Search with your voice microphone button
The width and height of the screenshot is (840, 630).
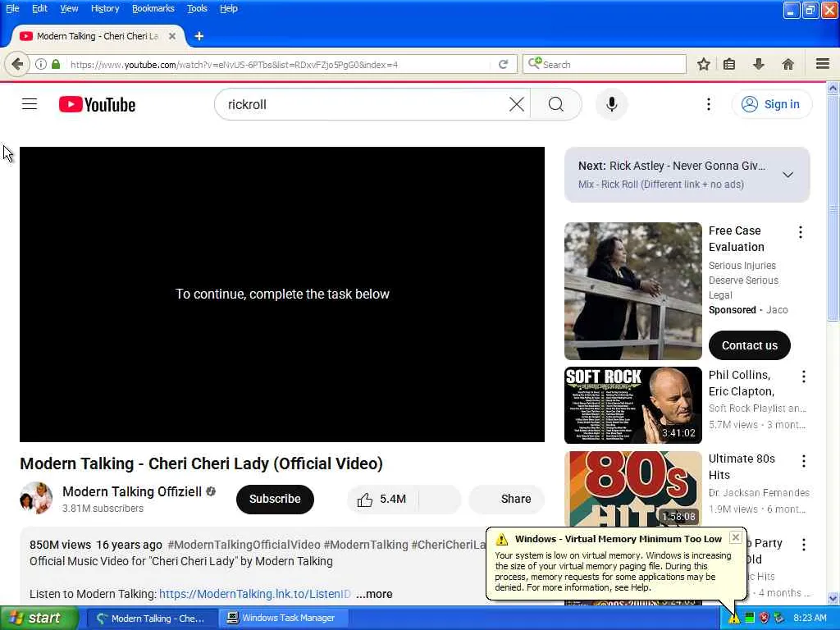coord(611,104)
